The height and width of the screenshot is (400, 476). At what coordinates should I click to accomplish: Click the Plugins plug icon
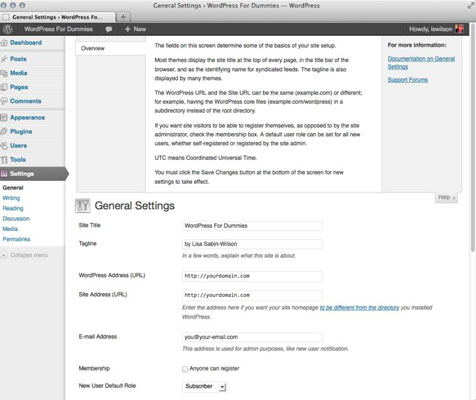pos(4,131)
